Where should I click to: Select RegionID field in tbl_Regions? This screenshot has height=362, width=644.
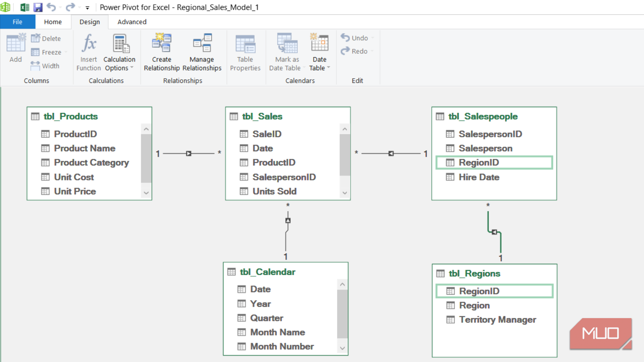(x=494, y=291)
